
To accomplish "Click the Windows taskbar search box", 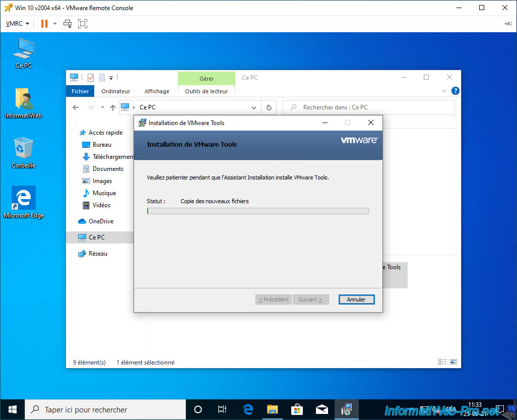I will point(106,409).
